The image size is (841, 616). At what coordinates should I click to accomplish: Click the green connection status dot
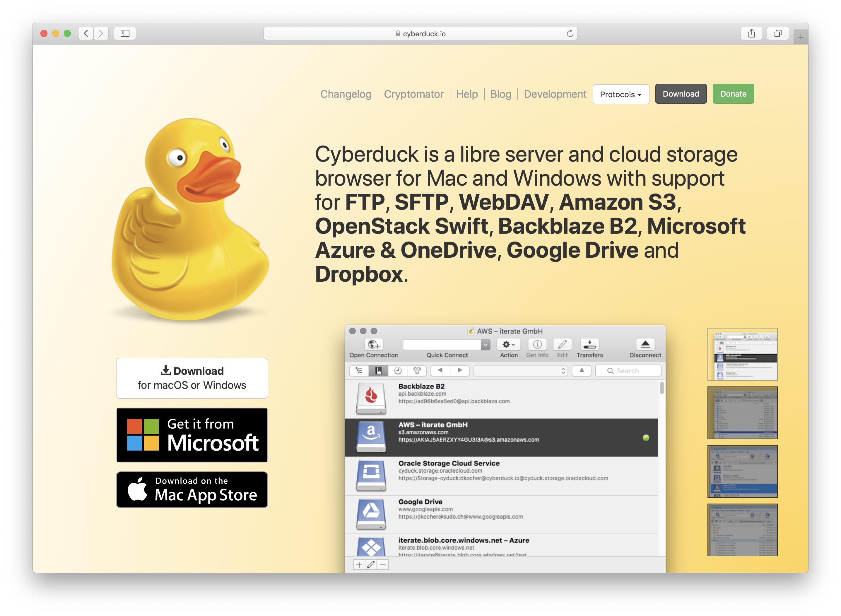tap(646, 438)
